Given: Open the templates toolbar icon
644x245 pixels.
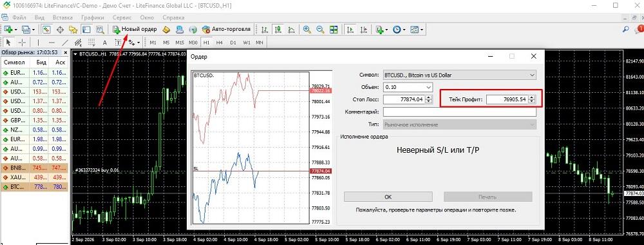Looking at the screenshot, I should click(414, 30).
